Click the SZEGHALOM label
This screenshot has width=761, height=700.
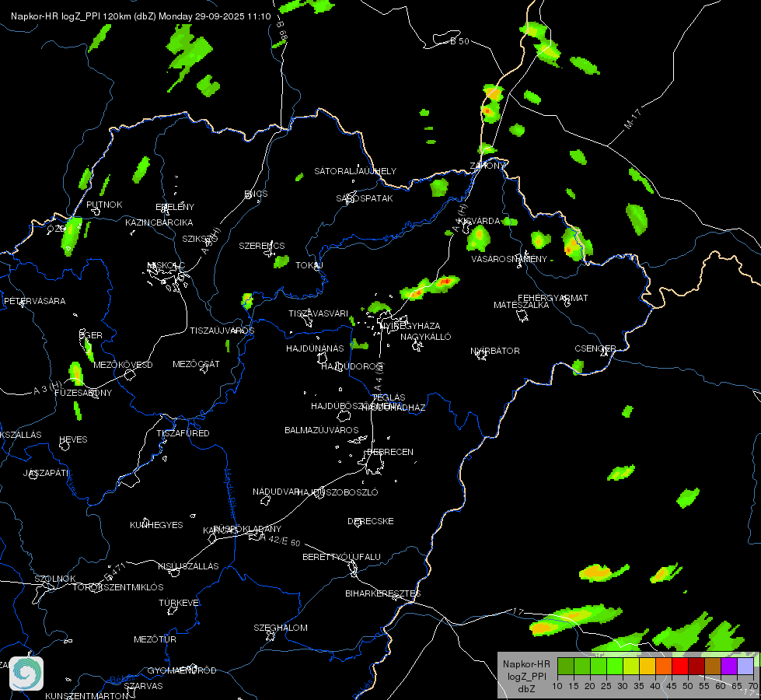click(281, 628)
